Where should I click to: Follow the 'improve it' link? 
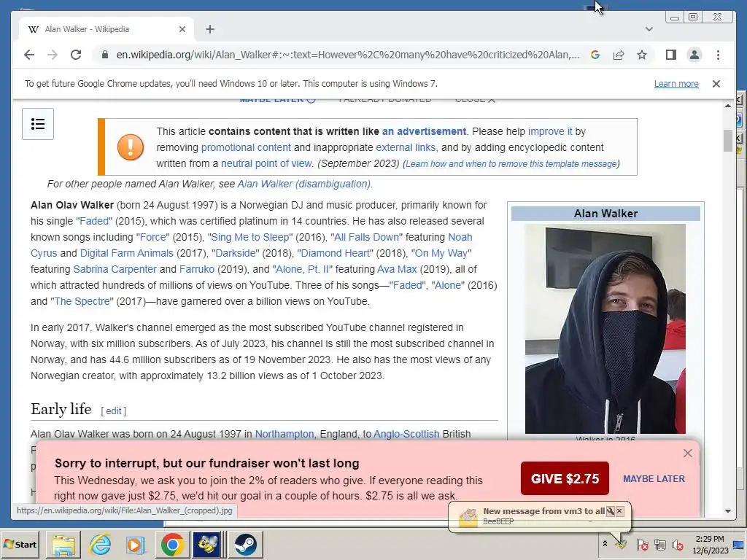[x=550, y=131]
